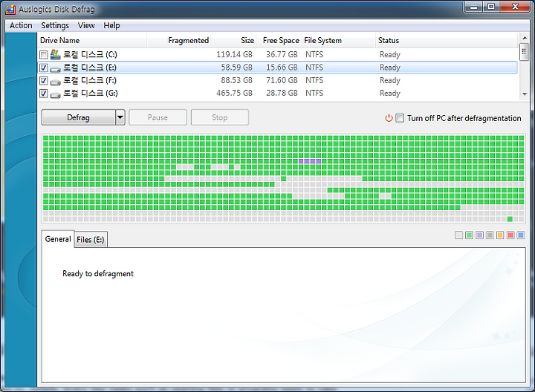Switch to the General tab
This screenshot has width=535, height=392.
(x=58, y=239)
